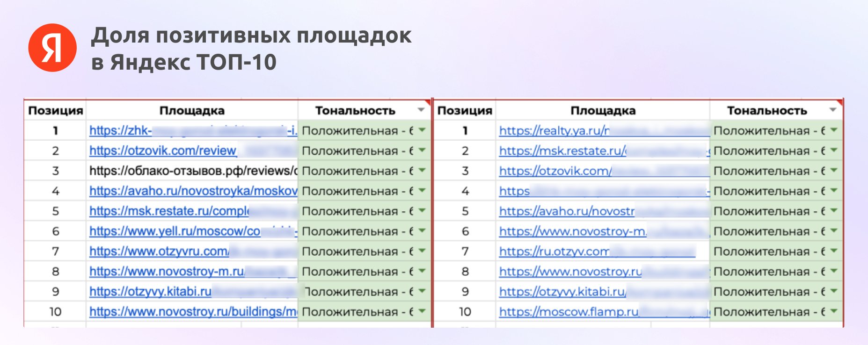Open the moscow.flamp.ru link
Screen dimensions: 868x345
click(569, 311)
